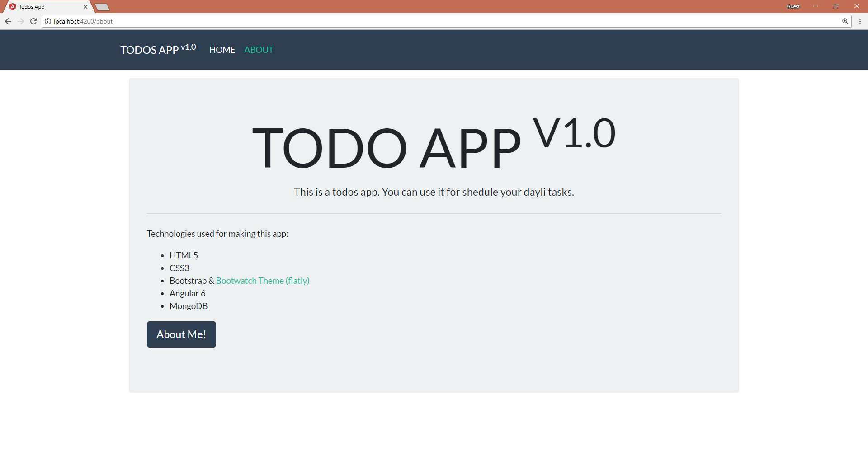Select ABOUT in the navbar
Viewport: 868px width, 470px height.
click(259, 50)
